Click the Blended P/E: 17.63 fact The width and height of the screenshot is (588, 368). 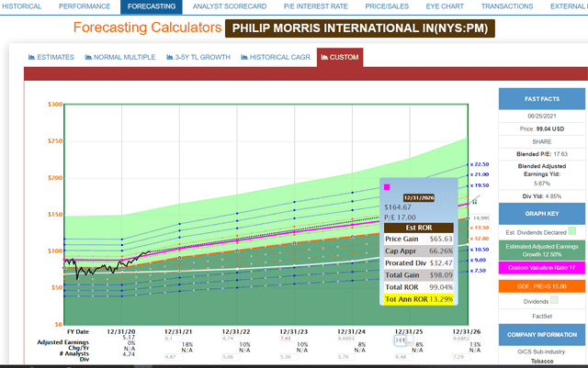tap(542, 154)
